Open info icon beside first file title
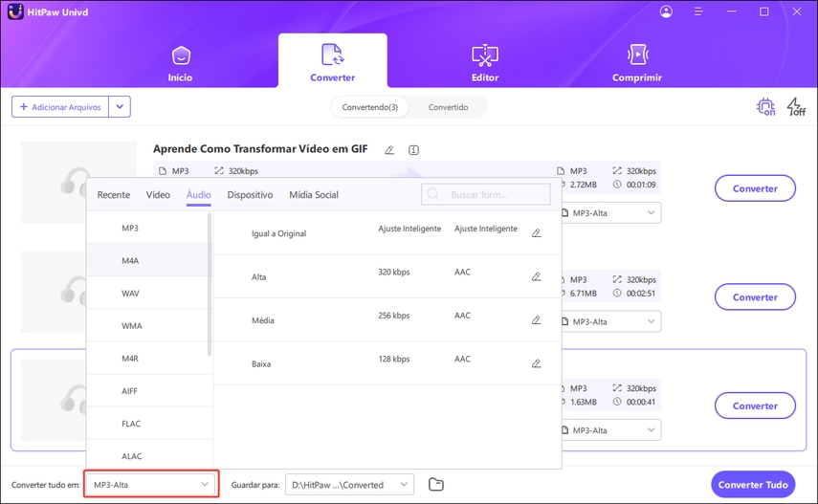 pyautogui.click(x=413, y=150)
